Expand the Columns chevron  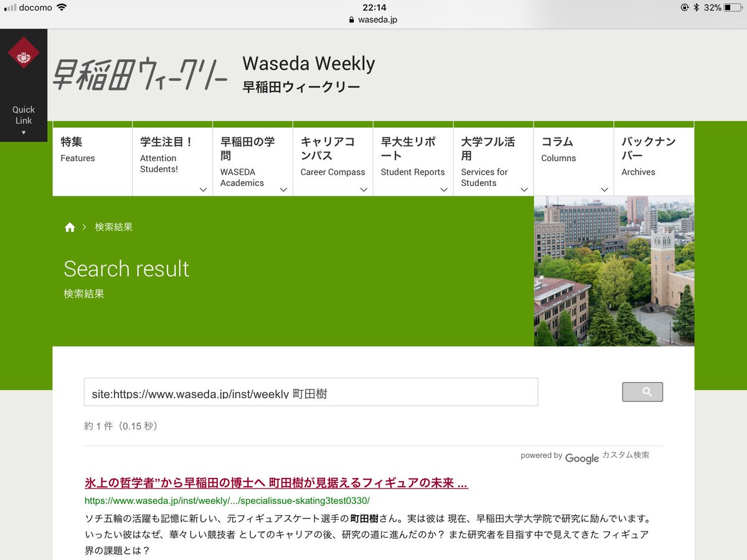[604, 189]
